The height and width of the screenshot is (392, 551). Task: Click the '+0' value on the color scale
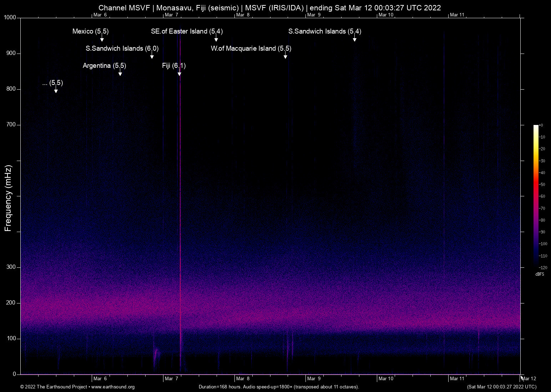click(x=541, y=125)
